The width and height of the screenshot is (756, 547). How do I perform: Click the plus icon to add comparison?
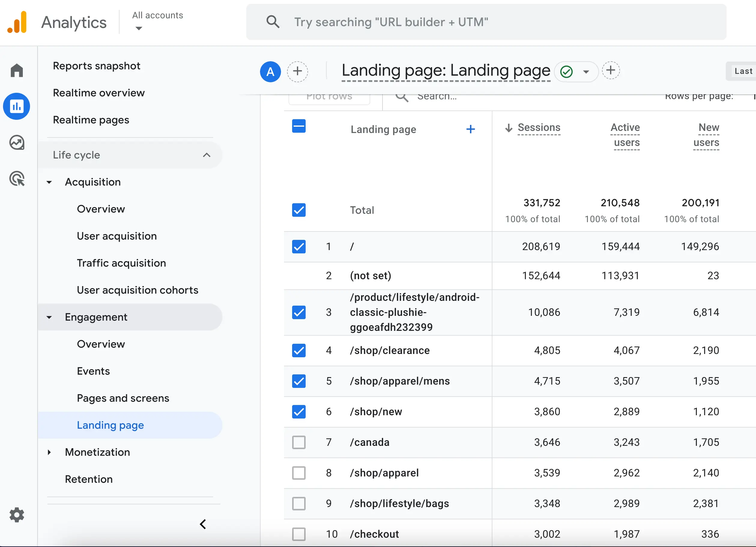click(x=297, y=71)
